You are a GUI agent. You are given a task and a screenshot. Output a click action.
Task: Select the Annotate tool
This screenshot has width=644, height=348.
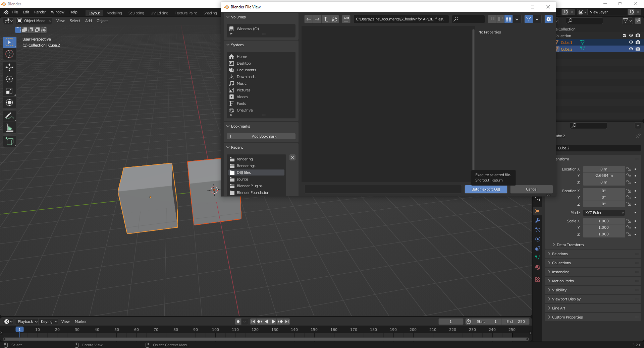coord(9,116)
